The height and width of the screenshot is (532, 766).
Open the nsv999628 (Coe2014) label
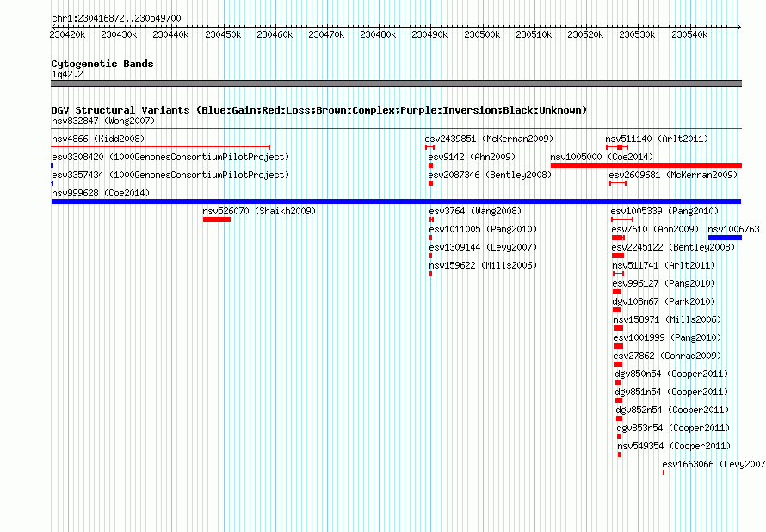coord(101,193)
